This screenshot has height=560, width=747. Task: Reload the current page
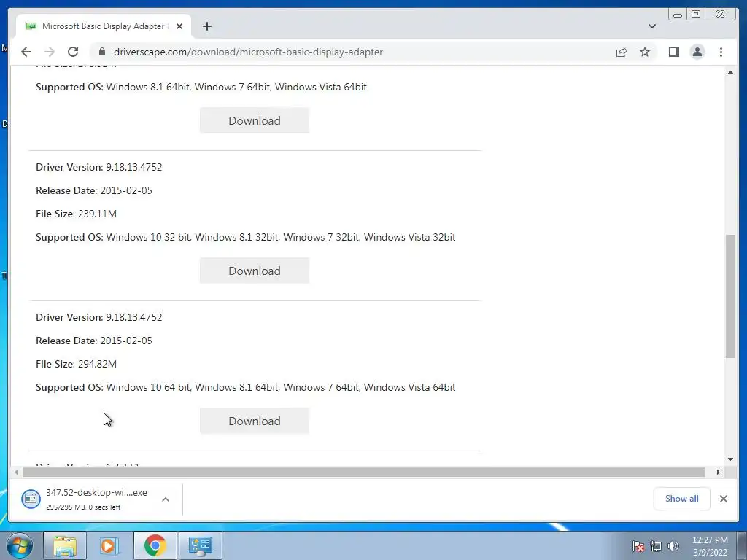click(x=73, y=52)
